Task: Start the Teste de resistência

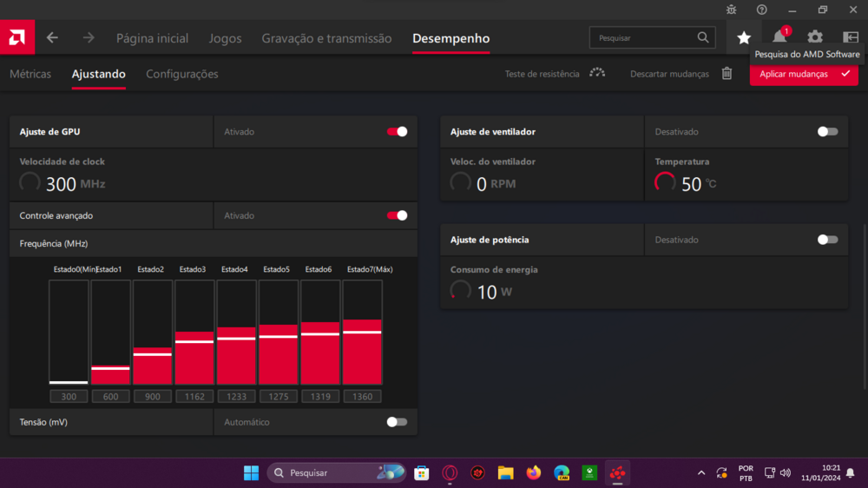Action: click(x=554, y=74)
